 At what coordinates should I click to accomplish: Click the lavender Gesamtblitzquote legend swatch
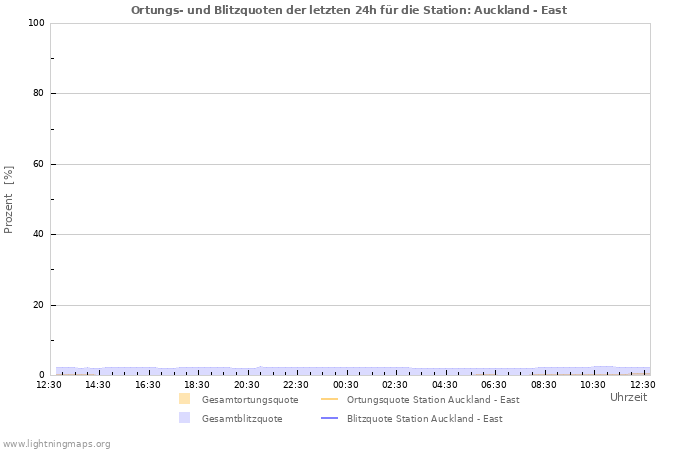(184, 418)
